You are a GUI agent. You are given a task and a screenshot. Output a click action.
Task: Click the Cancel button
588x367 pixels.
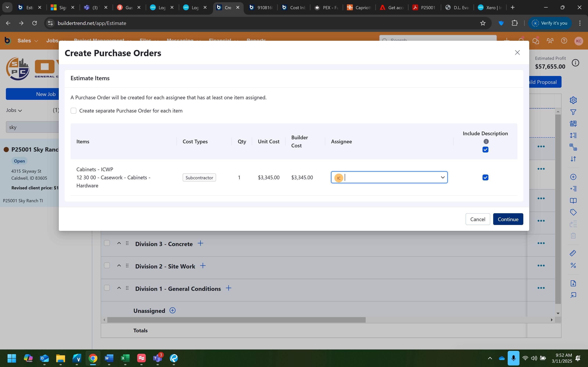(477, 219)
